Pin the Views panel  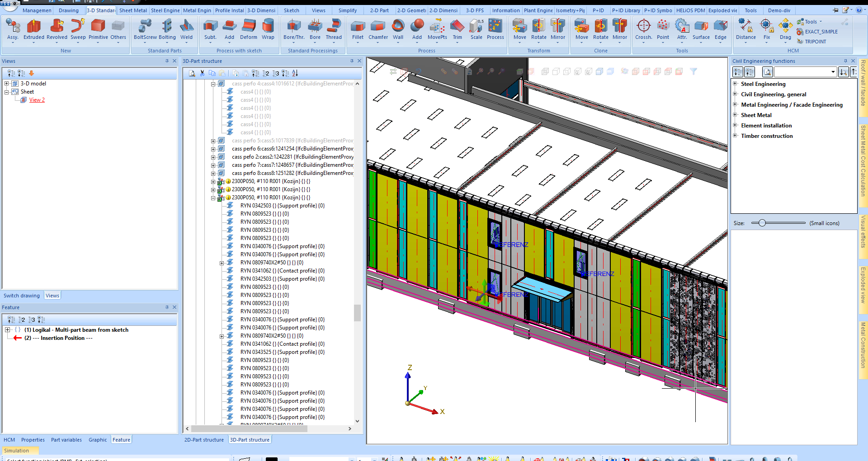167,61
